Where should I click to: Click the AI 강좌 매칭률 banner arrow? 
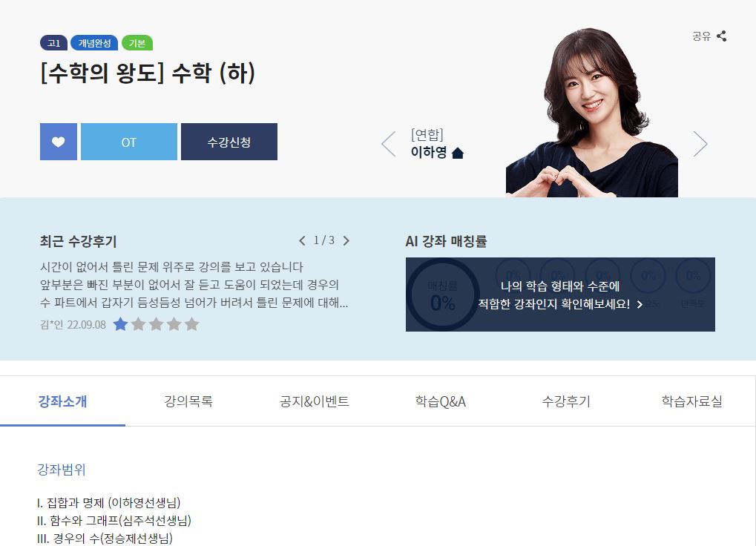[x=640, y=305]
